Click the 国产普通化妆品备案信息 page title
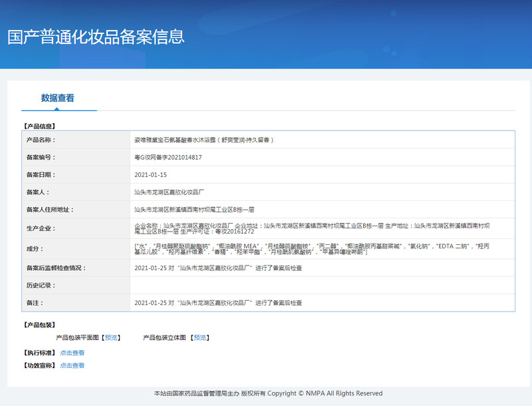The height and width of the screenshot is (406, 532). (96, 37)
